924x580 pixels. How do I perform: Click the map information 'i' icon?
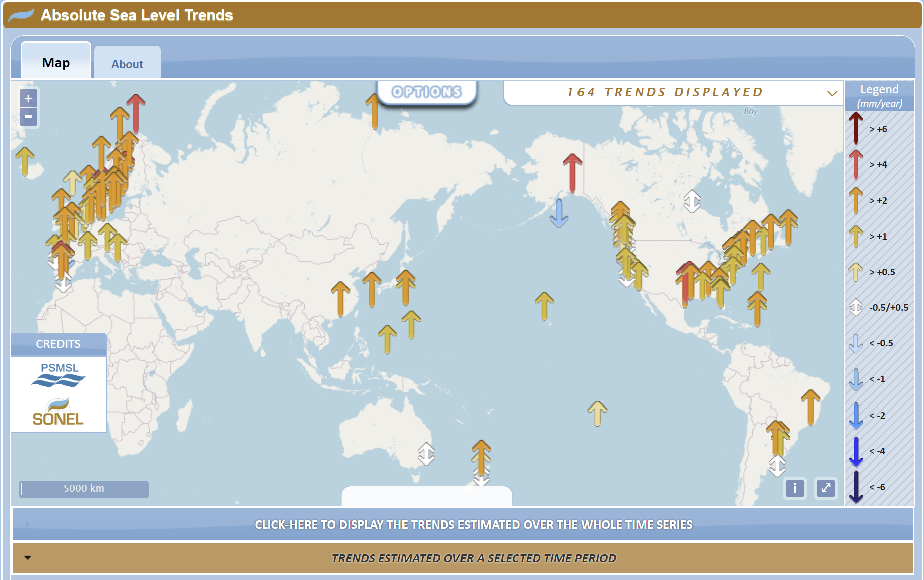[795, 488]
